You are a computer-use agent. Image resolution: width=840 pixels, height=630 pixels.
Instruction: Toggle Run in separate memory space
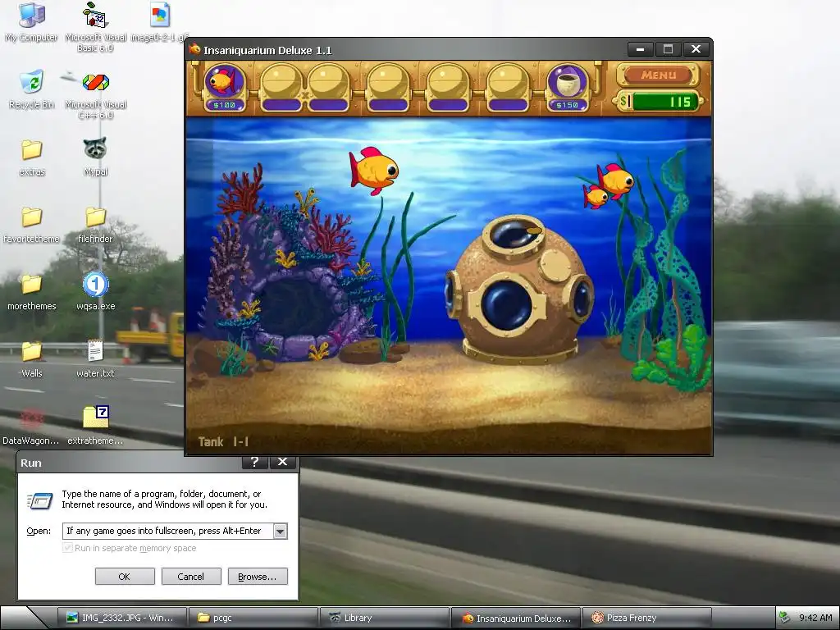[x=67, y=548]
